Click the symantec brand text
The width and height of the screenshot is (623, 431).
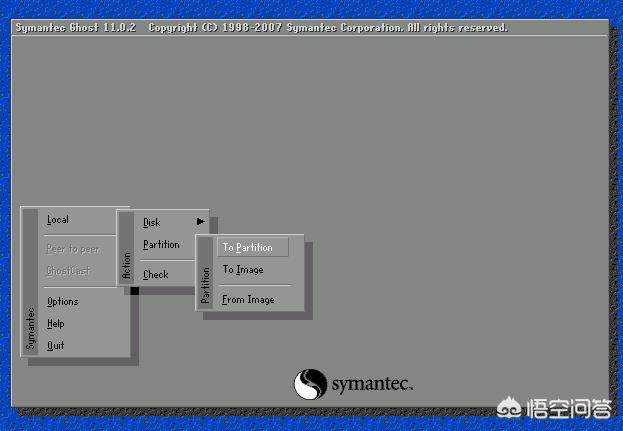(372, 384)
